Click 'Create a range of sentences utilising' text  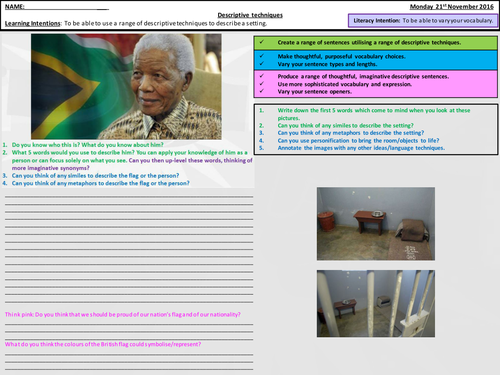[369, 43]
